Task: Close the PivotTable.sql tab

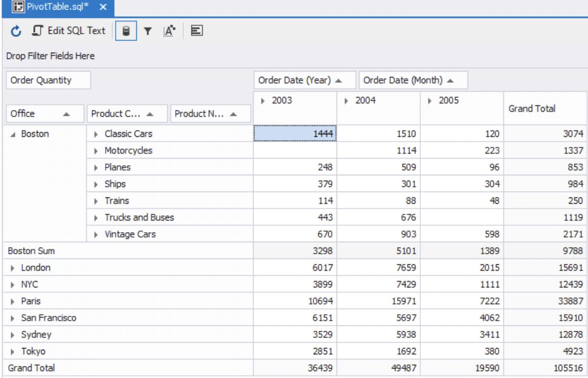Action: pyautogui.click(x=103, y=7)
